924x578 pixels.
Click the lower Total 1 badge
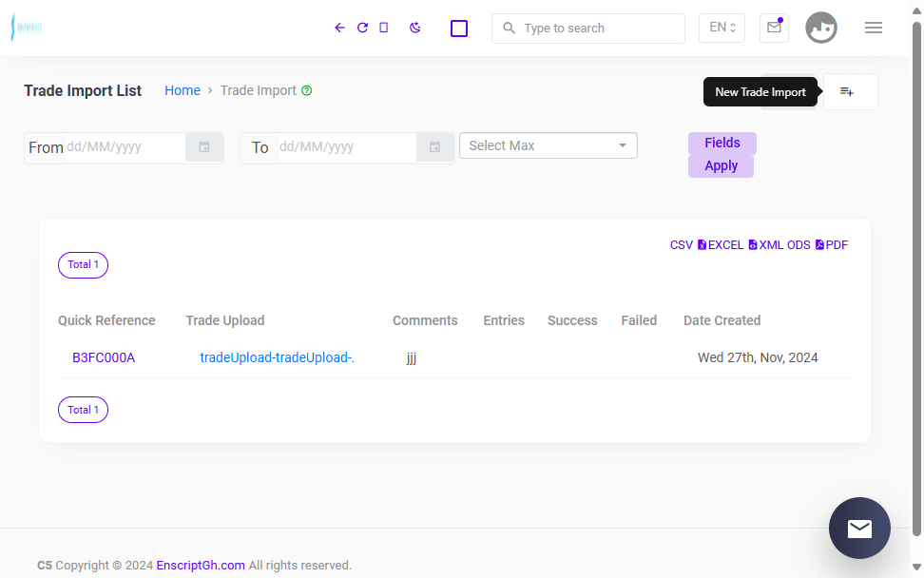83,410
